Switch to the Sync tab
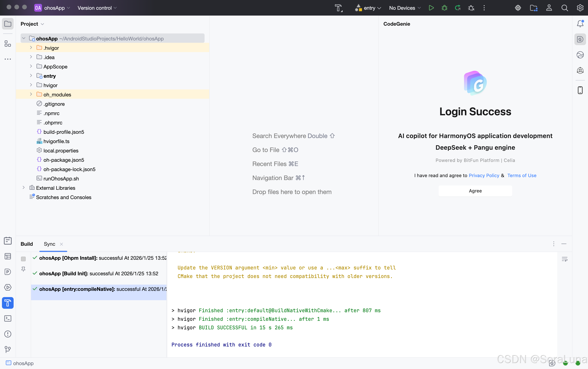The width and height of the screenshot is (588, 369). [x=50, y=244]
